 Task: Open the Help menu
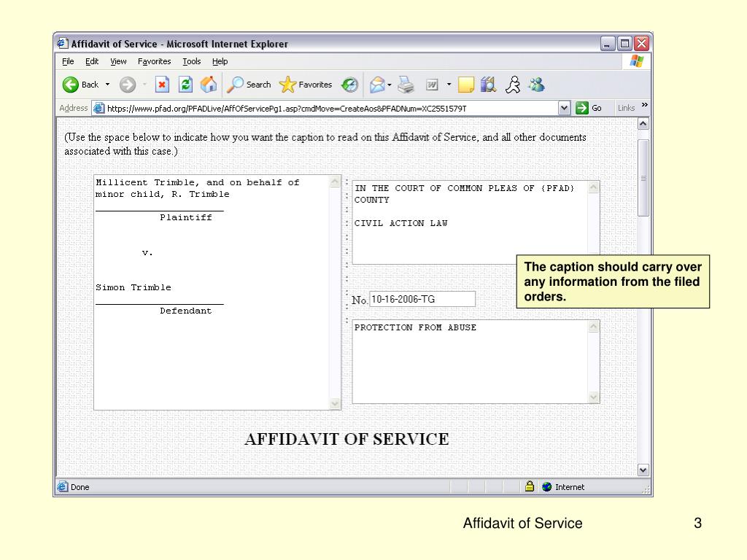click(220, 61)
